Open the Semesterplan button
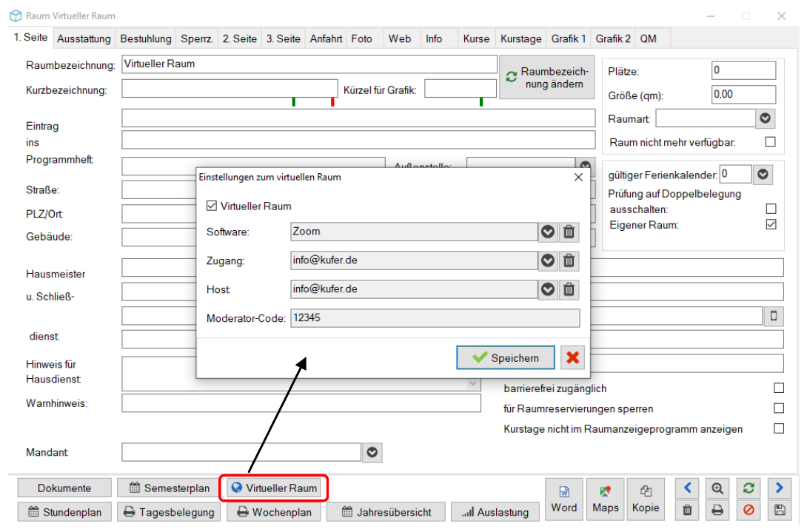This screenshot has height=532, width=807. tap(170, 488)
